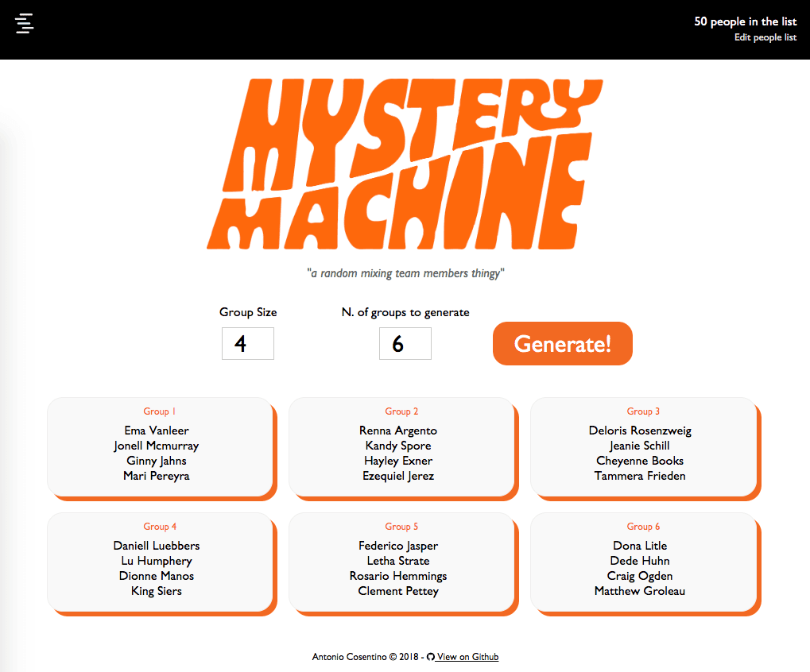
Task: Click the 'Group Size' label
Action: click(248, 312)
